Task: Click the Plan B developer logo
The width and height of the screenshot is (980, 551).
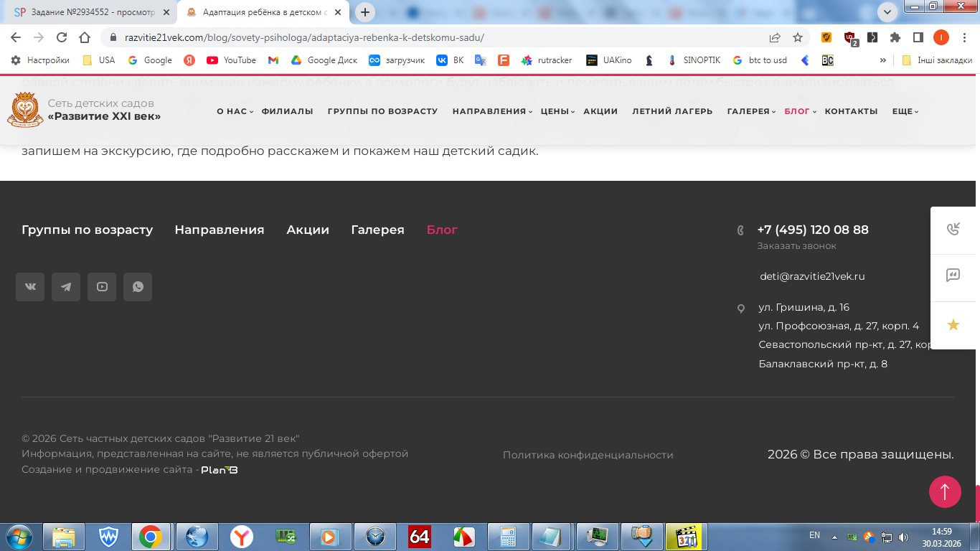Action: click(220, 470)
